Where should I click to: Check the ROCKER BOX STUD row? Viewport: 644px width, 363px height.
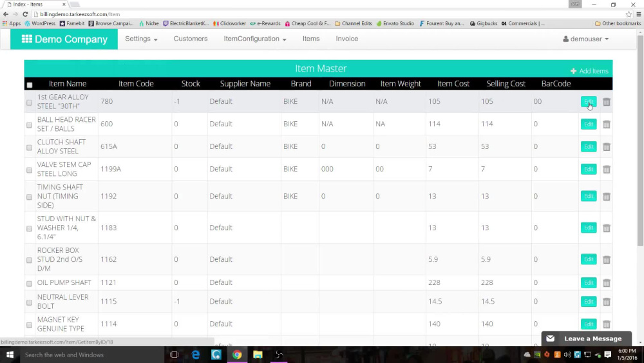[x=29, y=260]
